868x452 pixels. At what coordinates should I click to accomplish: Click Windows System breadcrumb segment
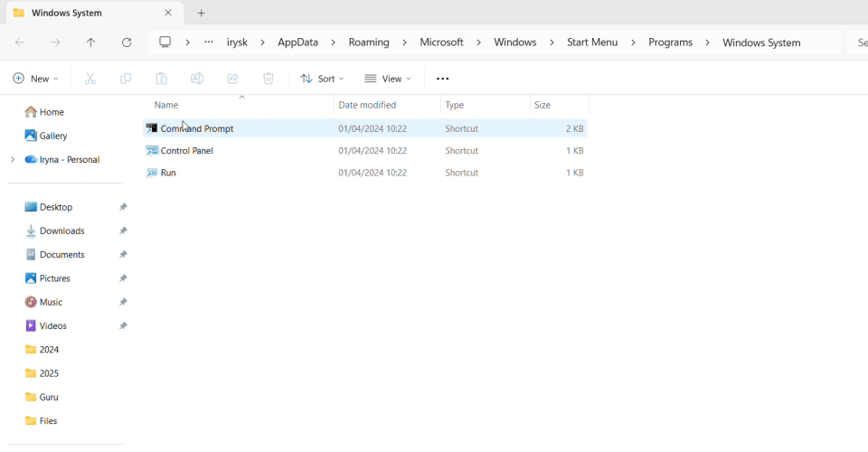tap(761, 42)
